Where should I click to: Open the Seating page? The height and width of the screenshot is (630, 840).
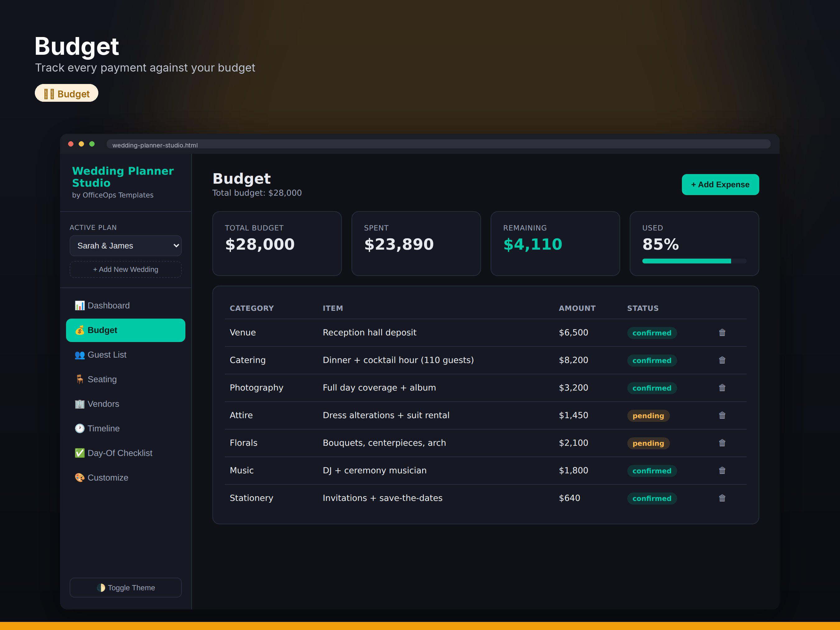point(126,379)
